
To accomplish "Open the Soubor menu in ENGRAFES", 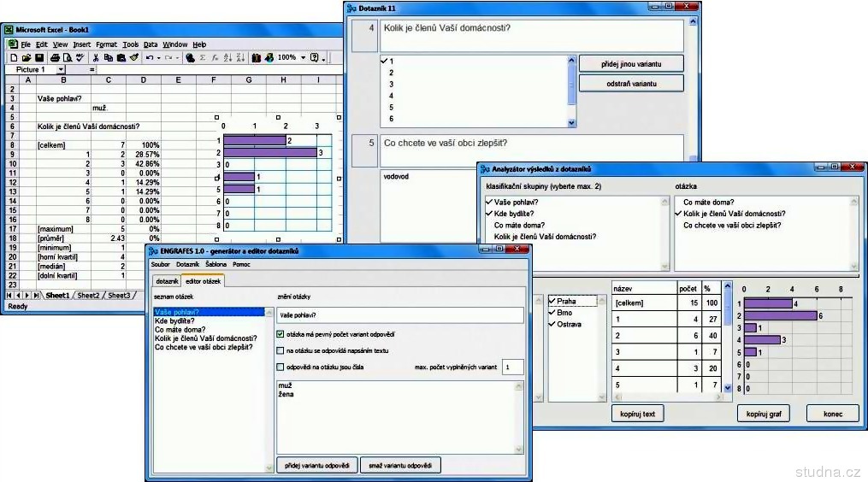I will 161,265.
